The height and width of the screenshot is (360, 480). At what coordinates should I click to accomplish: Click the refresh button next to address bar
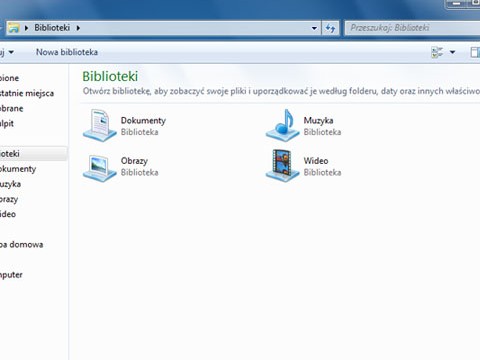pyautogui.click(x=330, y=28)
